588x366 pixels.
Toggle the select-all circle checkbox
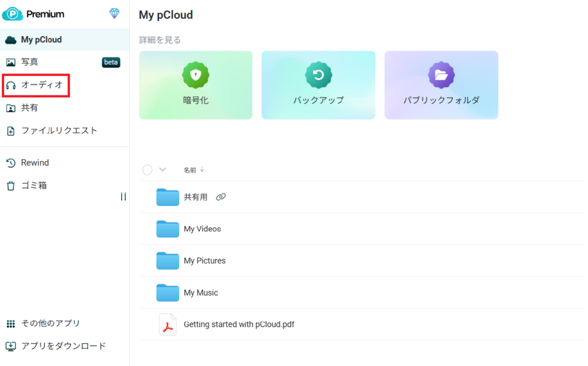[x=148, y=169]
